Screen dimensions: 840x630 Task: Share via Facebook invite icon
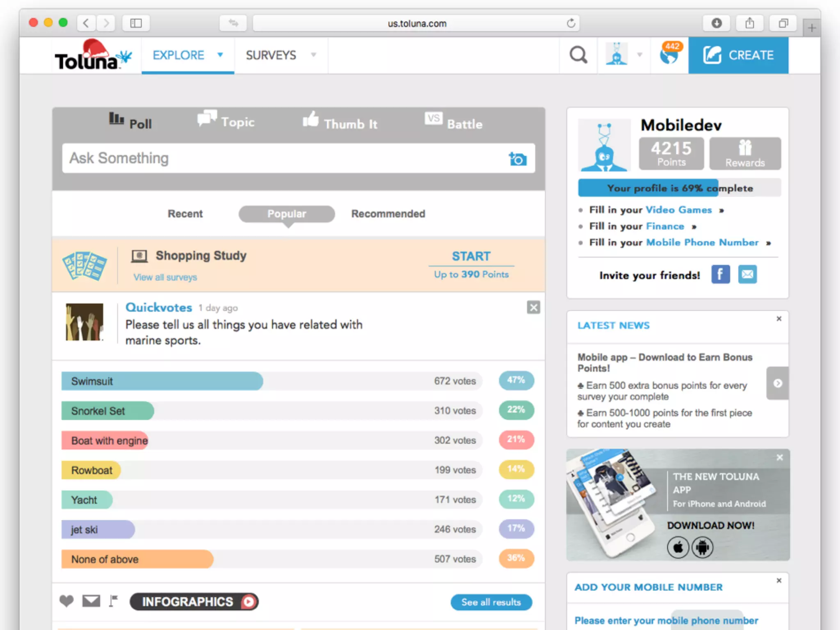[720, 274]
